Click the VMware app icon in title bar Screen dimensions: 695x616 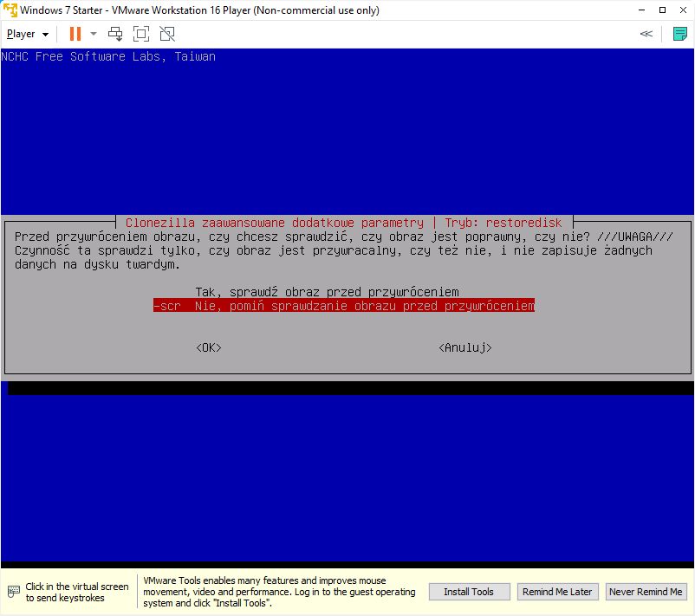[10, 10]
